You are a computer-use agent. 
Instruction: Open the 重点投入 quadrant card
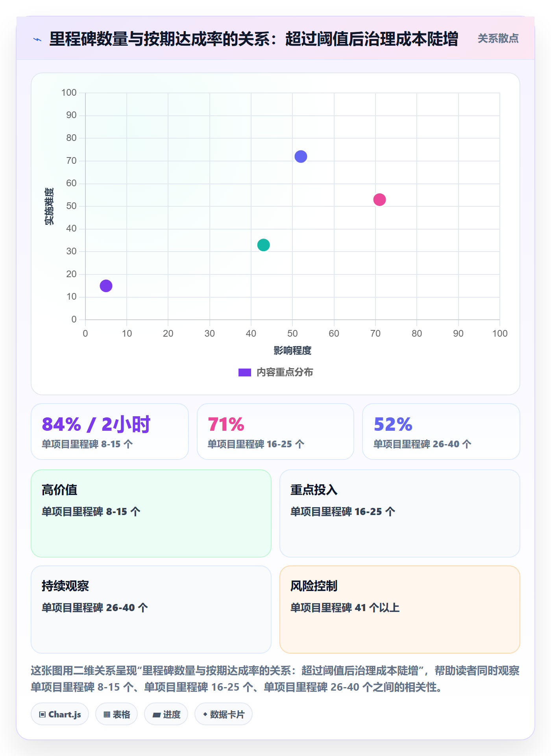tap(399, 513)
